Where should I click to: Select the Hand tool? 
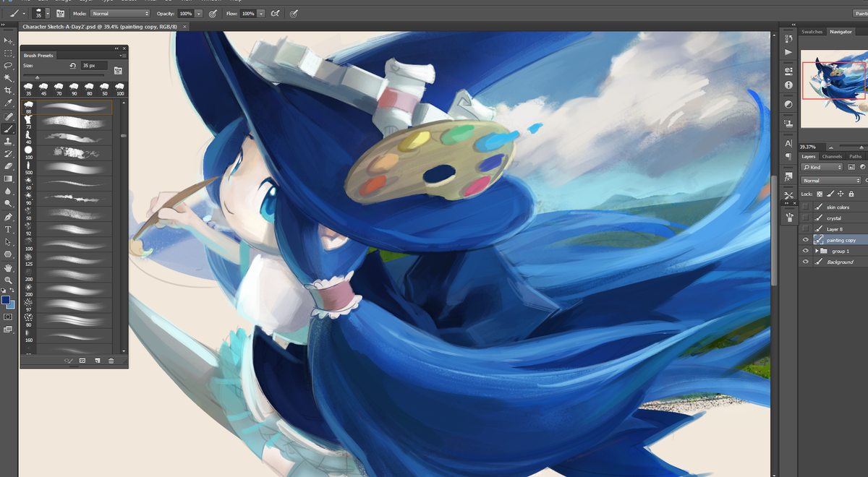(x=8, y=267)
